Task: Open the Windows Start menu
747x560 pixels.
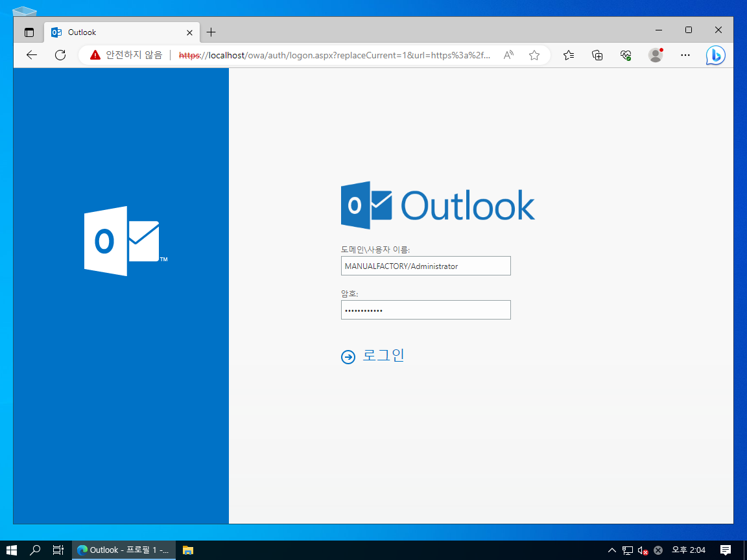Action: tap(12, 550)
